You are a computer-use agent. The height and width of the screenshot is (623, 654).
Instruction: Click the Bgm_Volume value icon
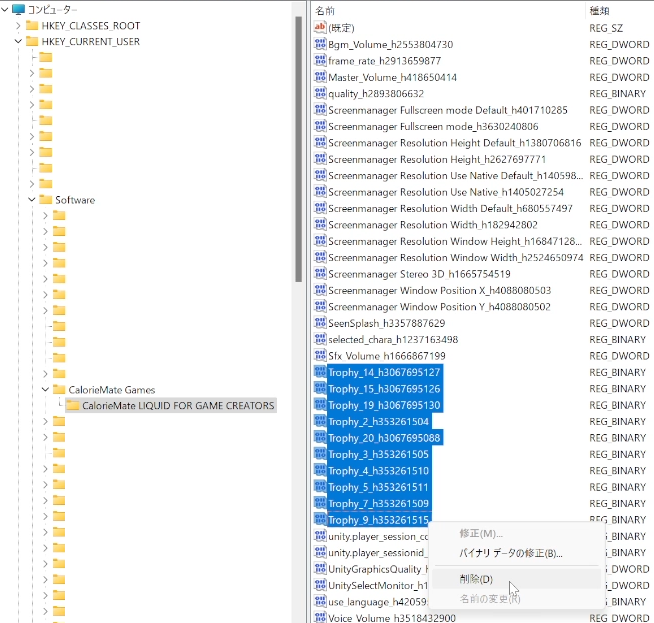pos(320,44)
